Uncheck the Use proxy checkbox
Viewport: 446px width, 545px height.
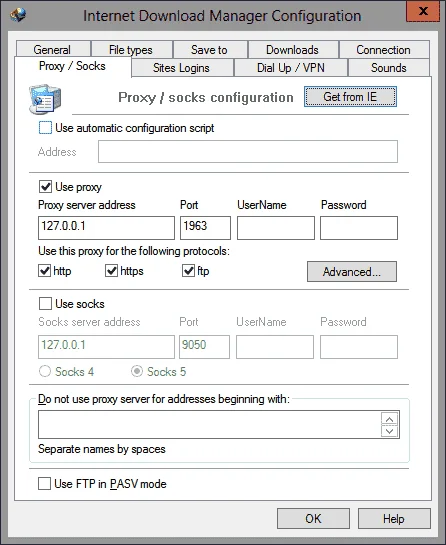click(x=46, y=187)
